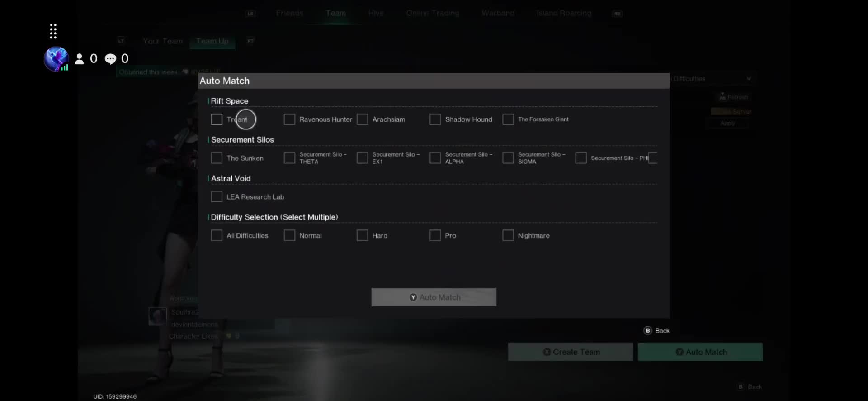Switch to Warband tab
868x401 pixels.
pyautogui.click(x=498, y=13)
